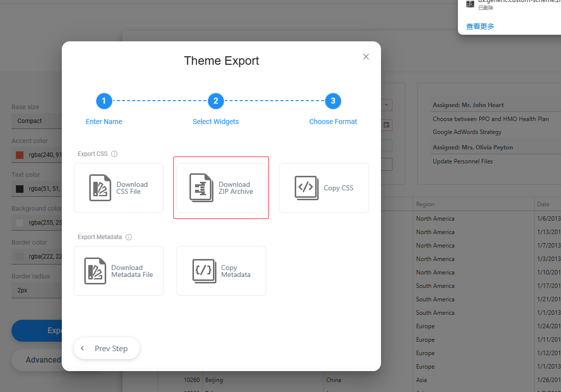The image size is (561, 392).
Task: Select Update Personnel Files item
Action: point(463,161)
